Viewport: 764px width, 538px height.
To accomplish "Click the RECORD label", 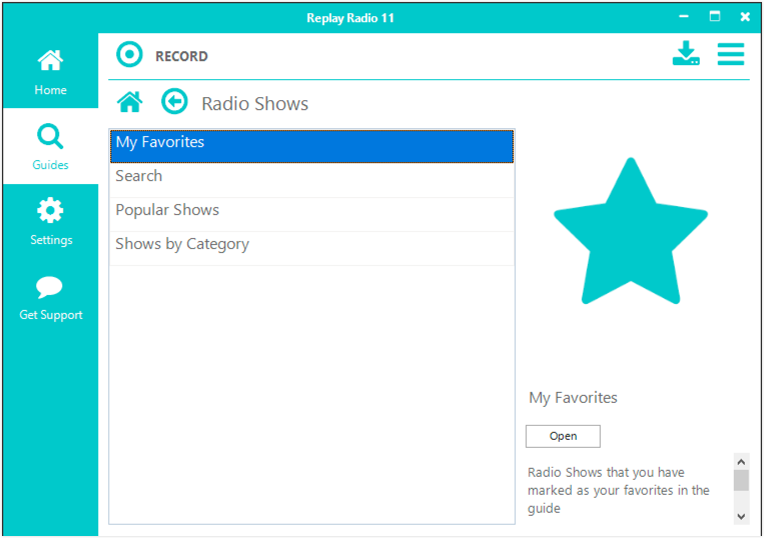I will pos(181,57).
